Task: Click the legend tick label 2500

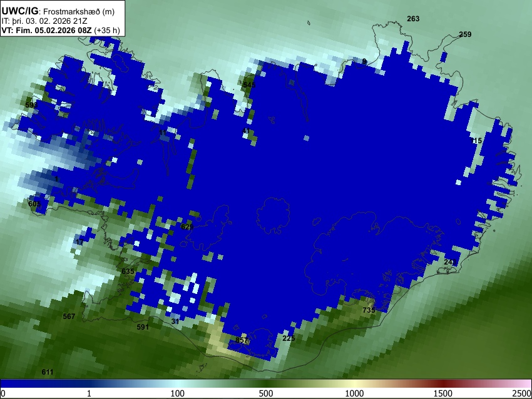Action: (x=522, y=393)
